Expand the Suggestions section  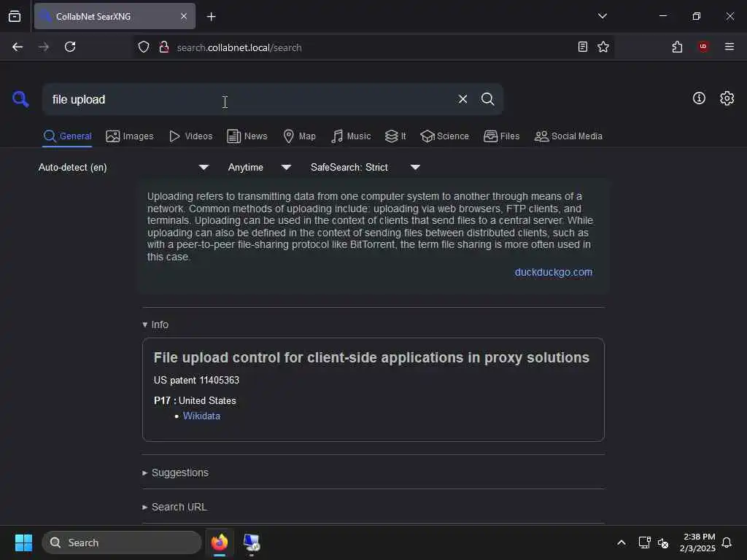coord(175,472)
